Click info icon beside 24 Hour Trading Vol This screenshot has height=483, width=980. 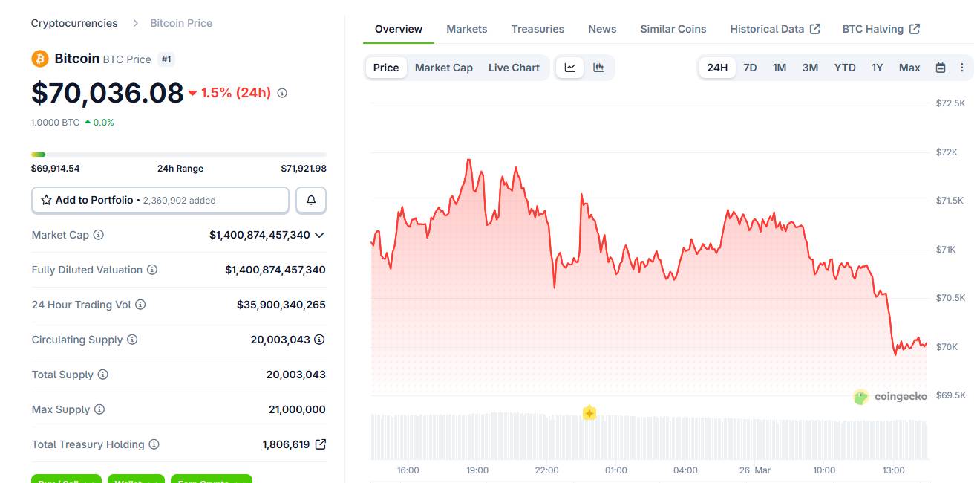140,305
